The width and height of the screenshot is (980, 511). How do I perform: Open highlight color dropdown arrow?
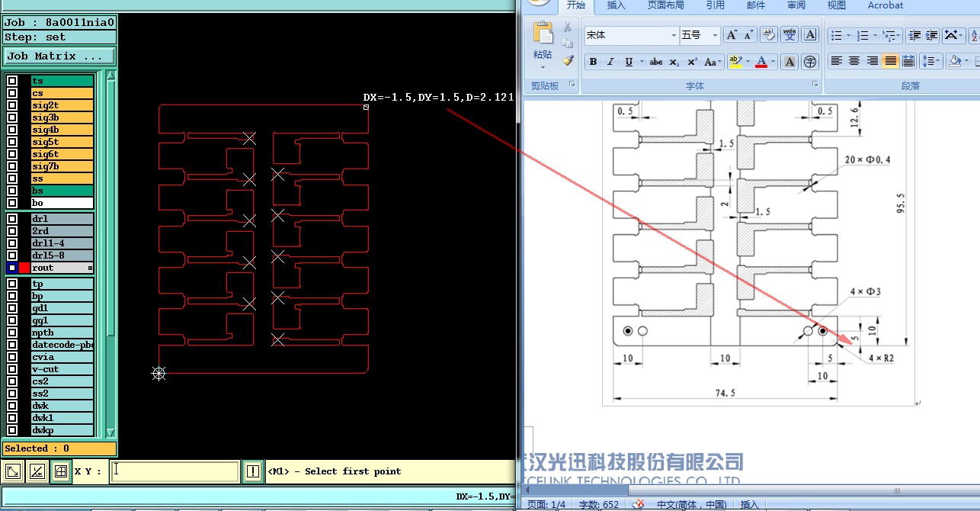748,62
